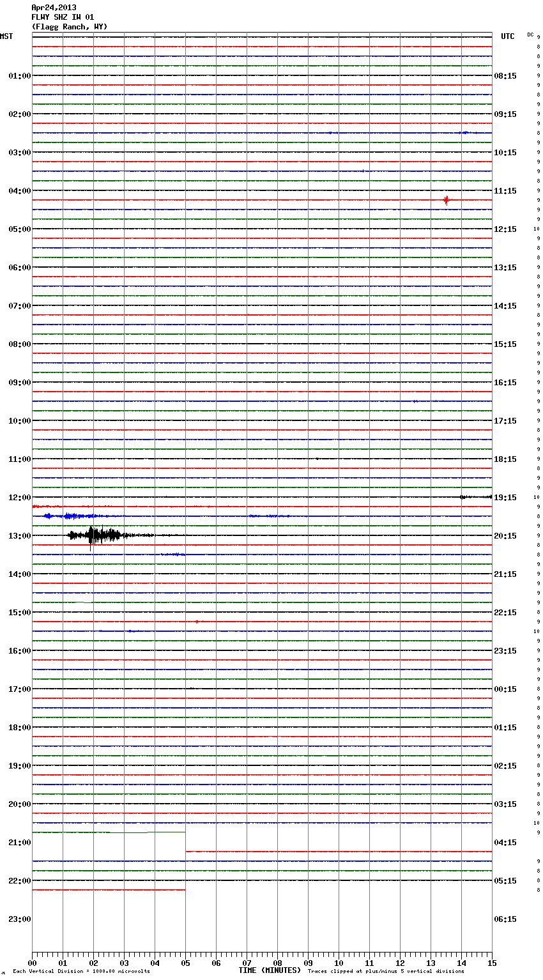This screenshot has width=543, height=980.
Task: Click the '(Flagg Ranch, WY)' station name
Action: (x=70, y=27)
